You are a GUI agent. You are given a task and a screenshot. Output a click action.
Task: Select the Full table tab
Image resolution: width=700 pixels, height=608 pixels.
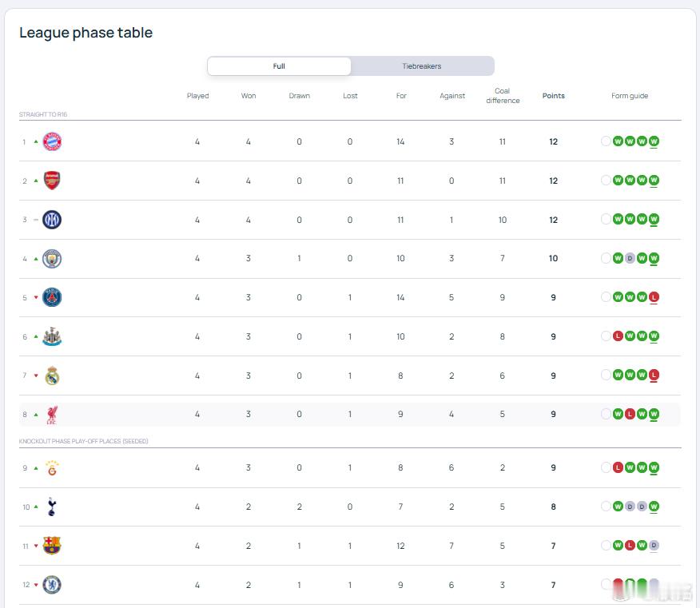coord(279,66)
